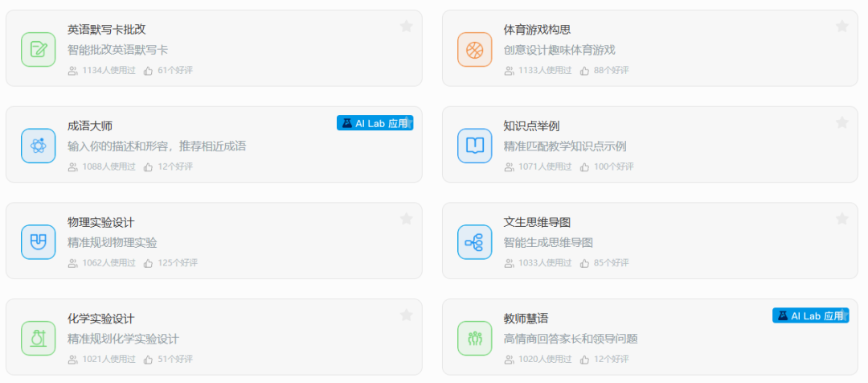This screenshot has height=383, width=868.
Task: Open the 化学实验设计 title
Action: [x=100, y=319]
